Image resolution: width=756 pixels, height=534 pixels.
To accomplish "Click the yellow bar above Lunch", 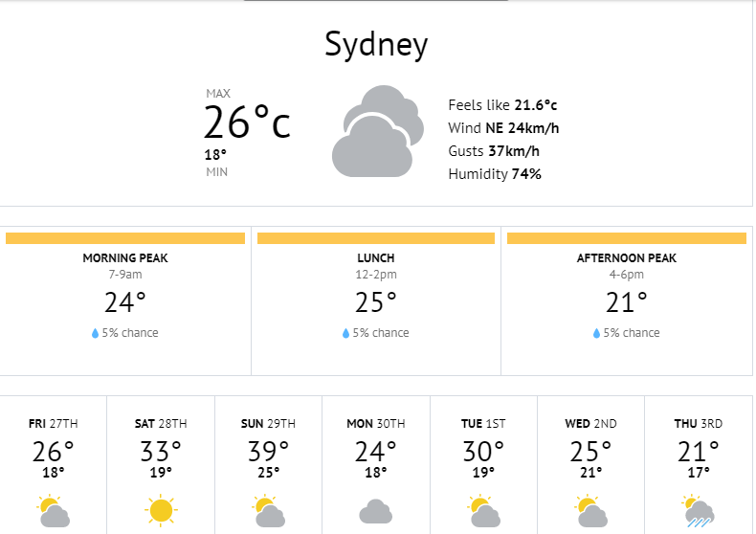I will (x=376, y=238).
